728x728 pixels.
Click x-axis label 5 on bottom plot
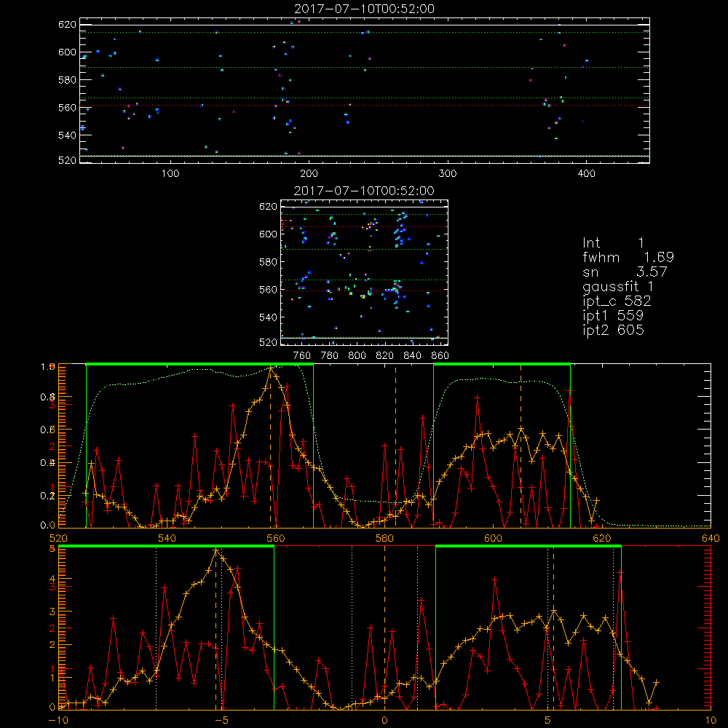pyautogui.click(x=547, y=720)
